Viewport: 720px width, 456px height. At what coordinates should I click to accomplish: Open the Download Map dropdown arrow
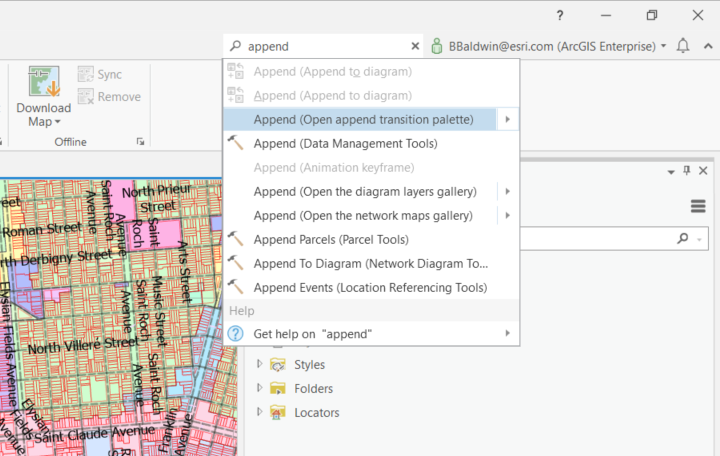(57, 122)
